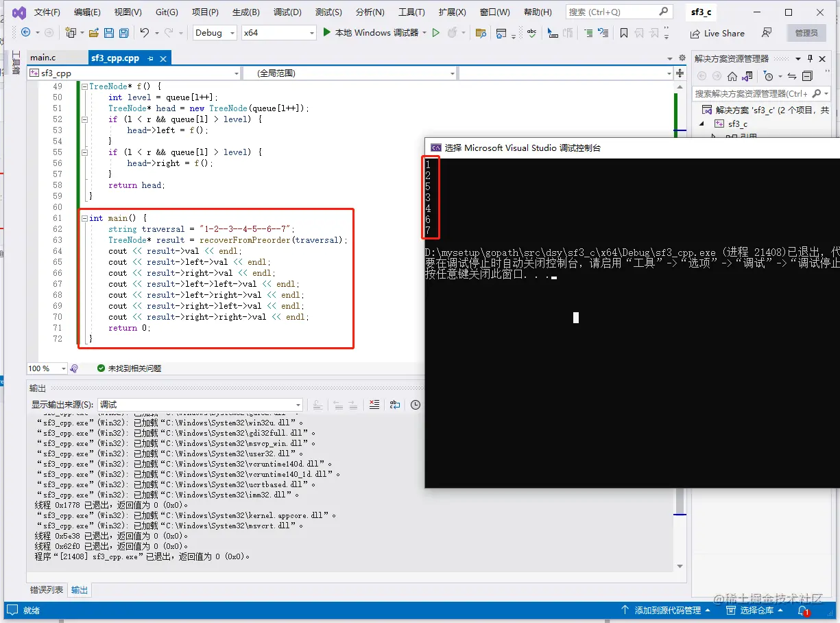The height and width of the screenshot is (623, 840).
Task: Click the split editor icon at top right
Action: [x=680, y=73]
